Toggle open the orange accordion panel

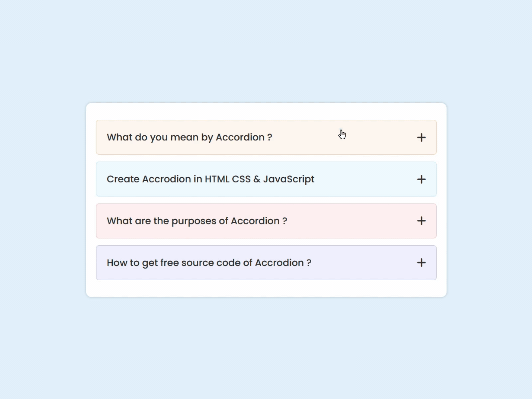(x=266, y=137)
